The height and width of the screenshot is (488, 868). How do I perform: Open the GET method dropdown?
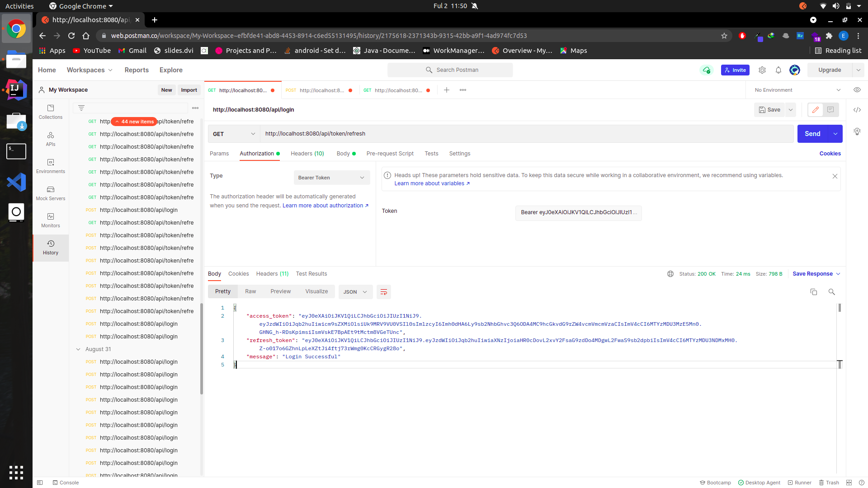pos(234,134)
